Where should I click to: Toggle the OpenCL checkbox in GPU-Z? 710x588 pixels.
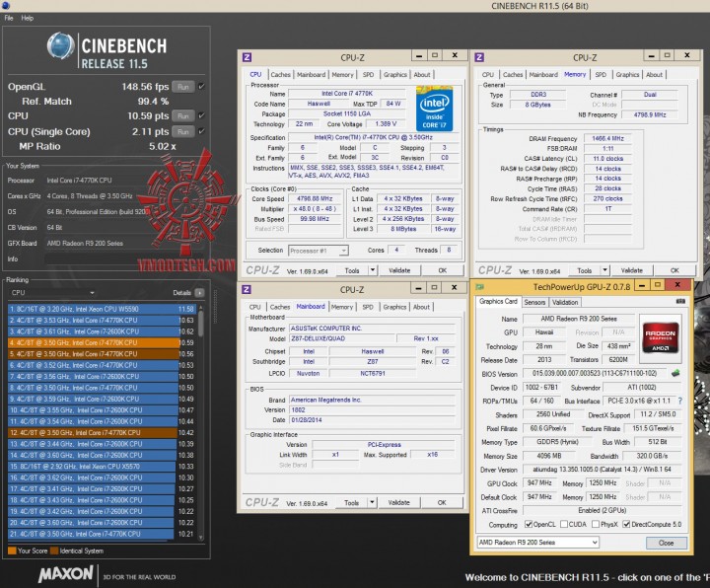(528, 524)
